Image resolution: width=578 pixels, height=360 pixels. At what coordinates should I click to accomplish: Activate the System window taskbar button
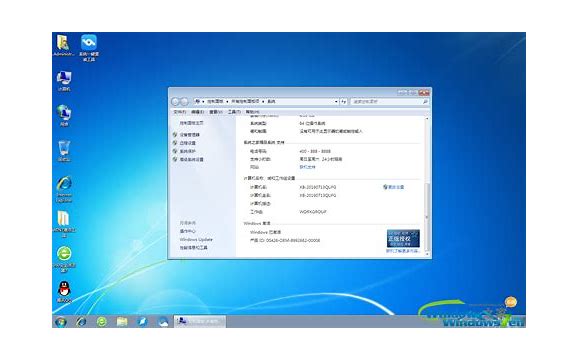(x=200, y=321)
